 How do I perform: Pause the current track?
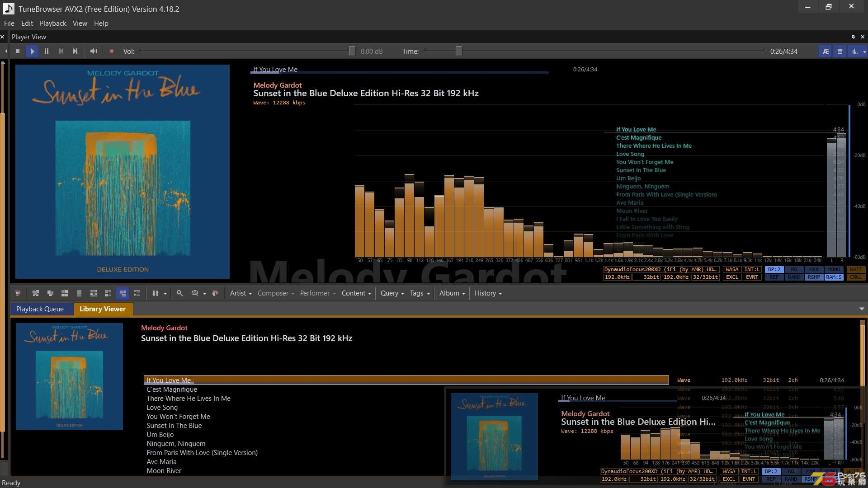[47, 51]
